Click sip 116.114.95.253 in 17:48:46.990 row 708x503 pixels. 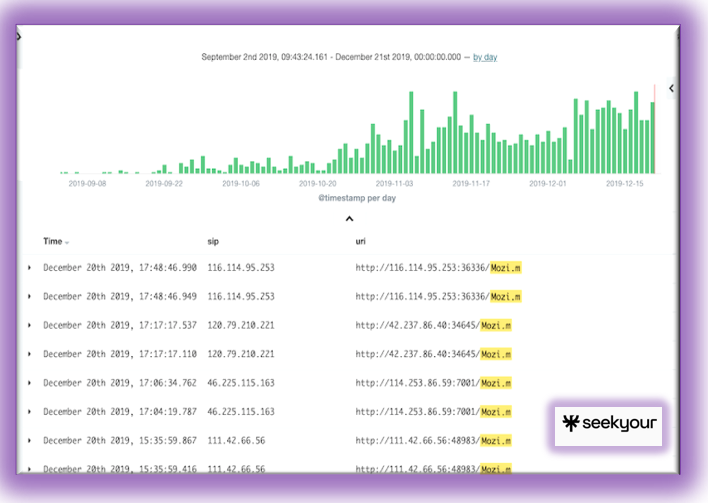pyautogui.click(x=241, y=268)
